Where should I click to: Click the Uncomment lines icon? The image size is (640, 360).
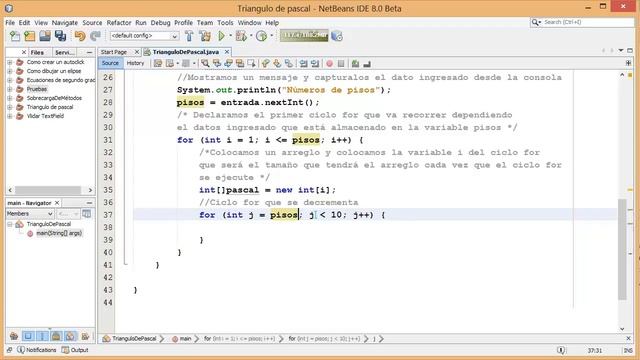(367, 63)
